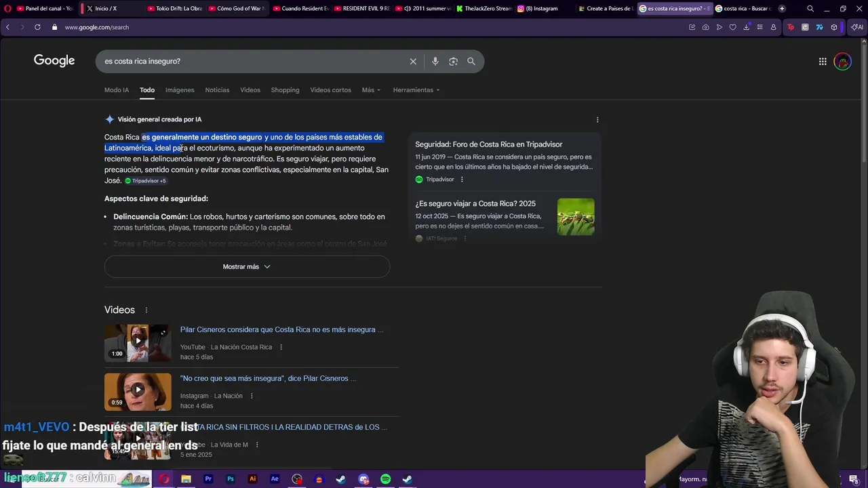Go to Google homepage via logo
This screenshot has height=488, width=868.
click(54, 60)
